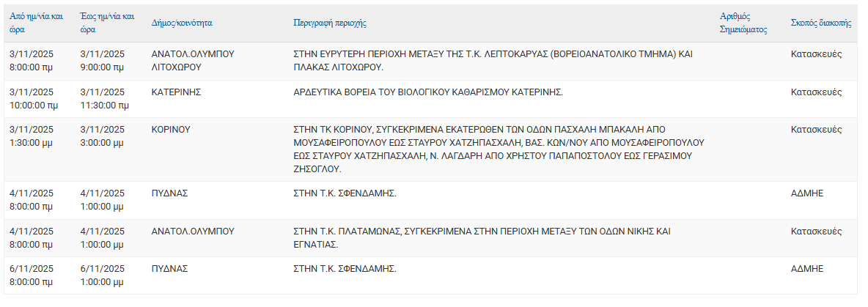Click the start time 3/11/2025 1:30:00 μμ
Image resolution: width=868 pixels, height=307 pixels.
tap(32, 136)
